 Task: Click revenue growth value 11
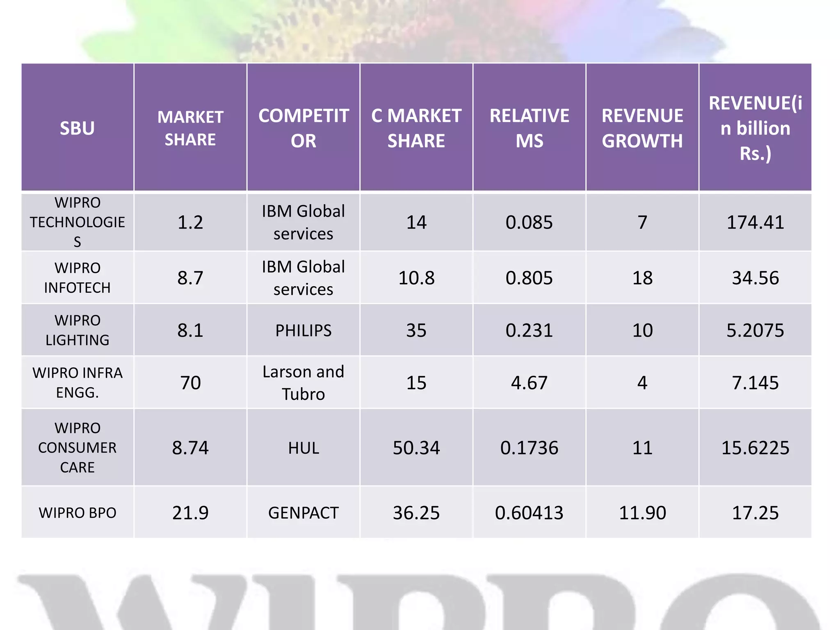click(642, 447)
